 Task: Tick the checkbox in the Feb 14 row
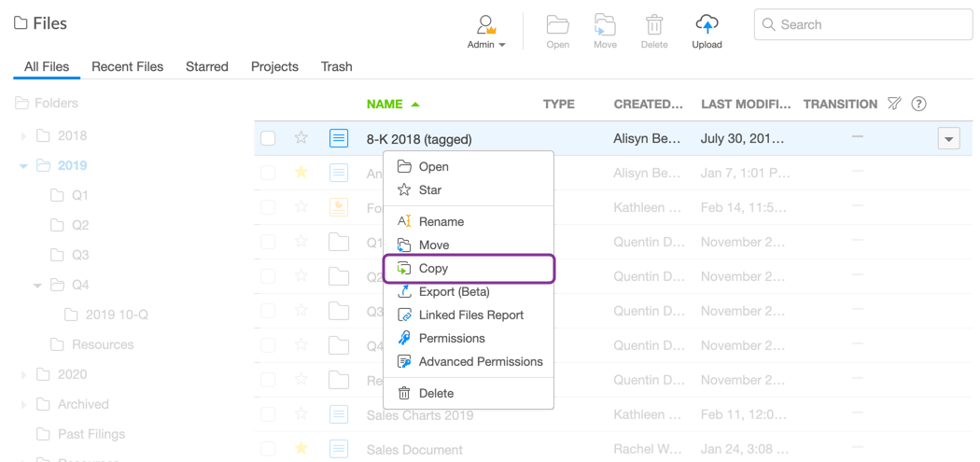point(268,207)
